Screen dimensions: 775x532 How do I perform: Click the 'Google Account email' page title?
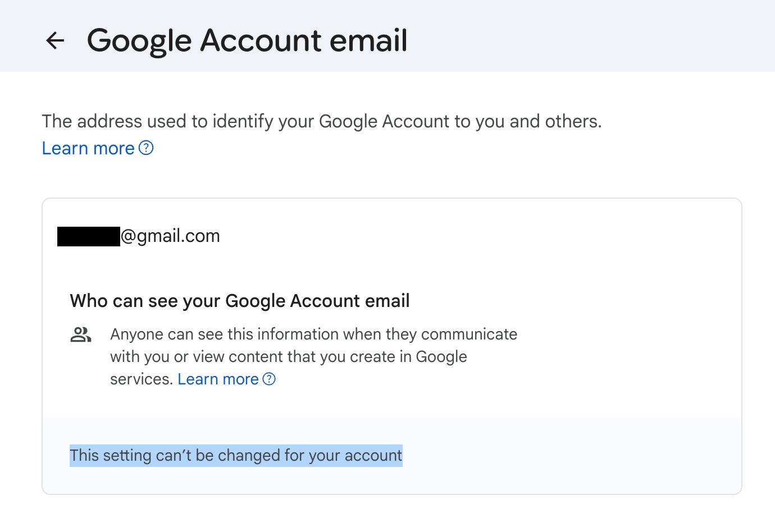pos(247,40)
